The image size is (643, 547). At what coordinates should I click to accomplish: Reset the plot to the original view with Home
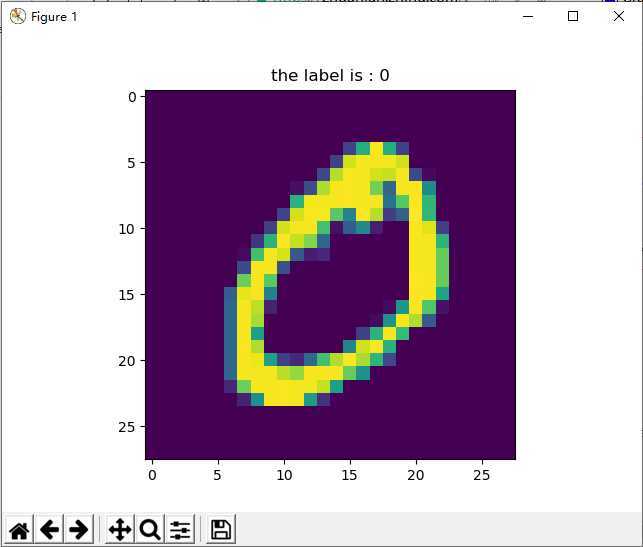pyautogui.click(x=19, y=529)
